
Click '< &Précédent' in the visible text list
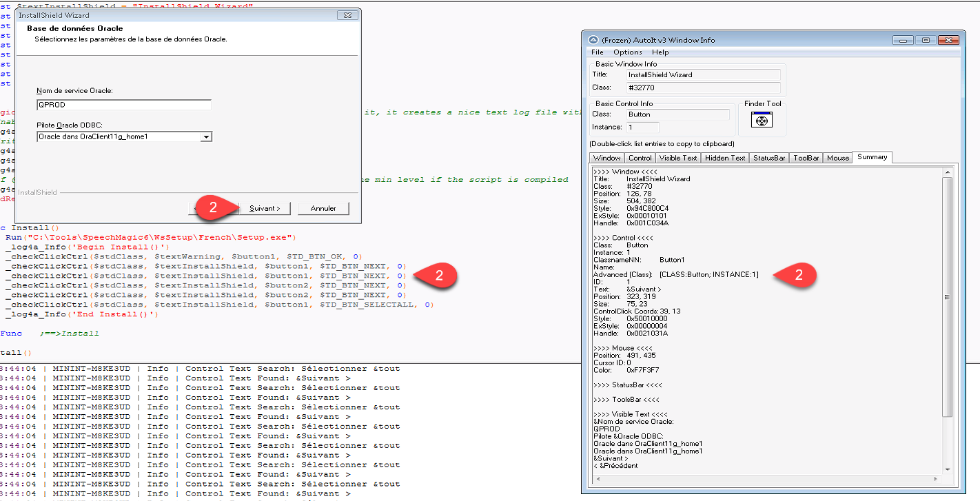click(x=615, y=466)
